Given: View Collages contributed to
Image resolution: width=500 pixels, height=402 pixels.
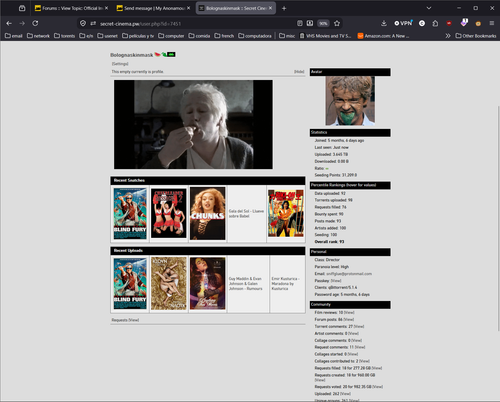Looking at the screenshot, I should pos(364,361).
